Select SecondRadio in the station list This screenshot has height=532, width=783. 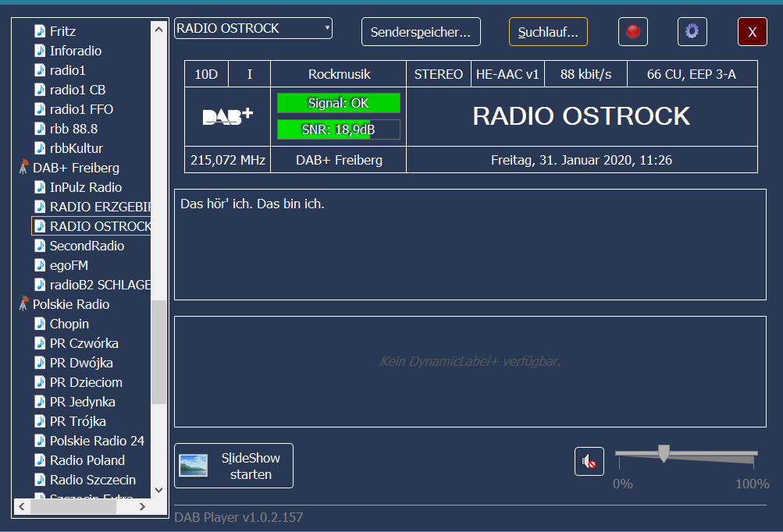point(87,246)
